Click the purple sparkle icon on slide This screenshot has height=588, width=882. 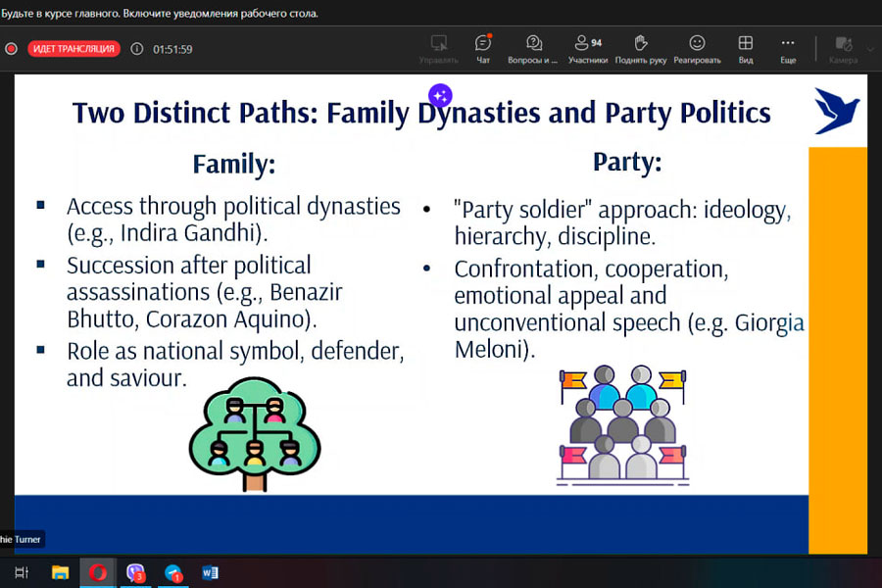click(x=440, y=95)
